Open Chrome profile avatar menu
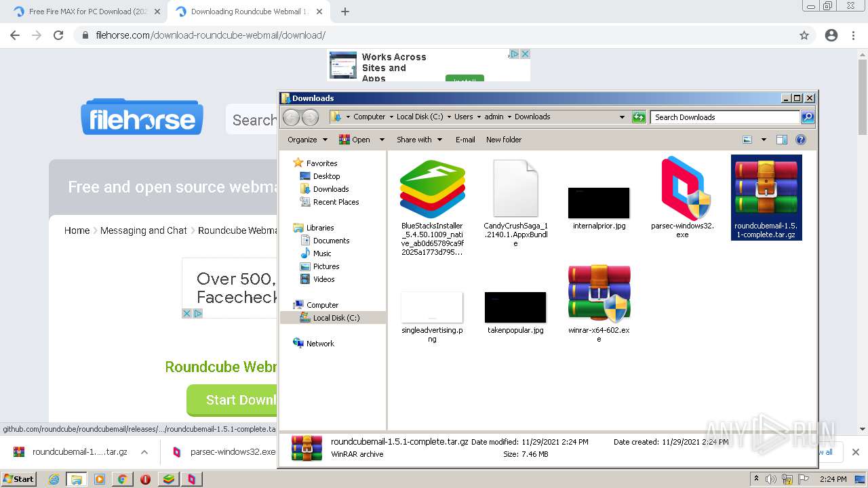Image resolution: width=868 pixels, height=488 pixels. (831, 35)
